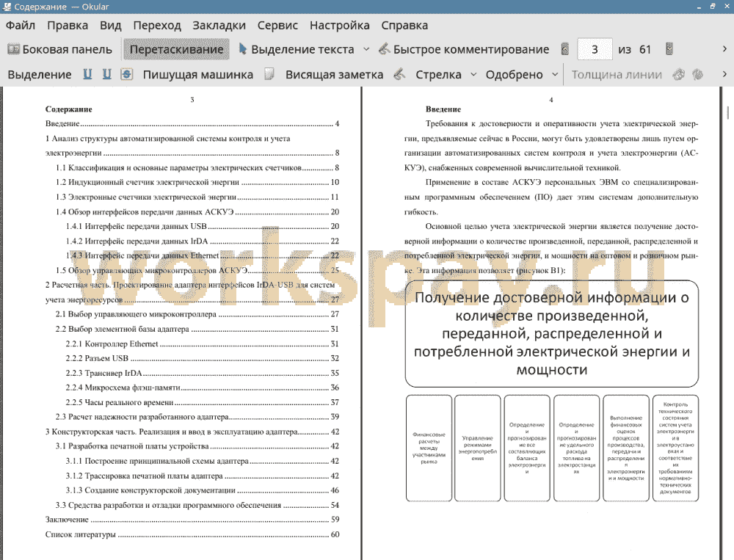Screen dimensions: 734x560
Task: Click contents entry 2.2.2 Разъем USB
Action: pyautogui.click(x=203, y=358)
